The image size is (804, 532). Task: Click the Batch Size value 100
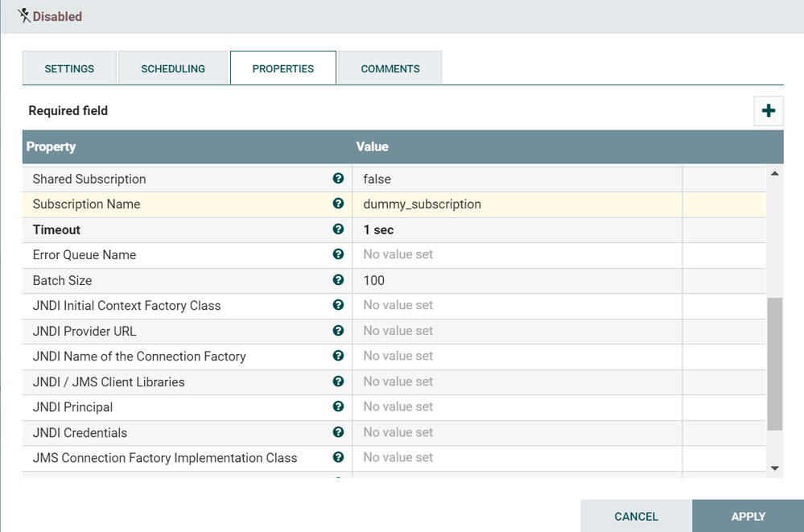click(x=516, y=280)
